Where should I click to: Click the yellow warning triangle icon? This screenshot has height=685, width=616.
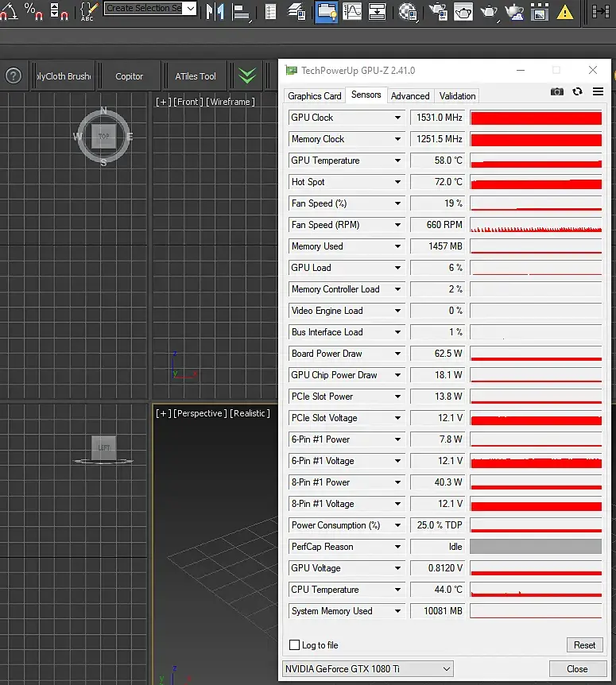[x=565, y=12]
